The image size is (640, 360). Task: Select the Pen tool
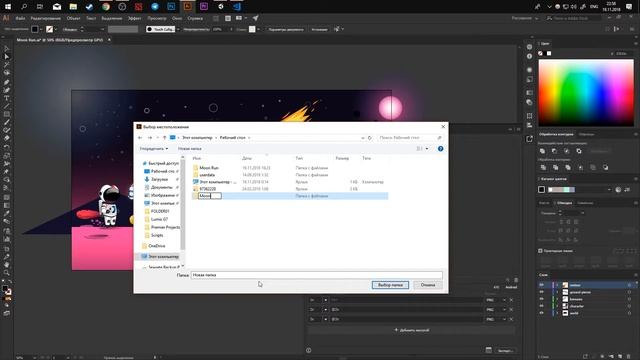point(7,82)
